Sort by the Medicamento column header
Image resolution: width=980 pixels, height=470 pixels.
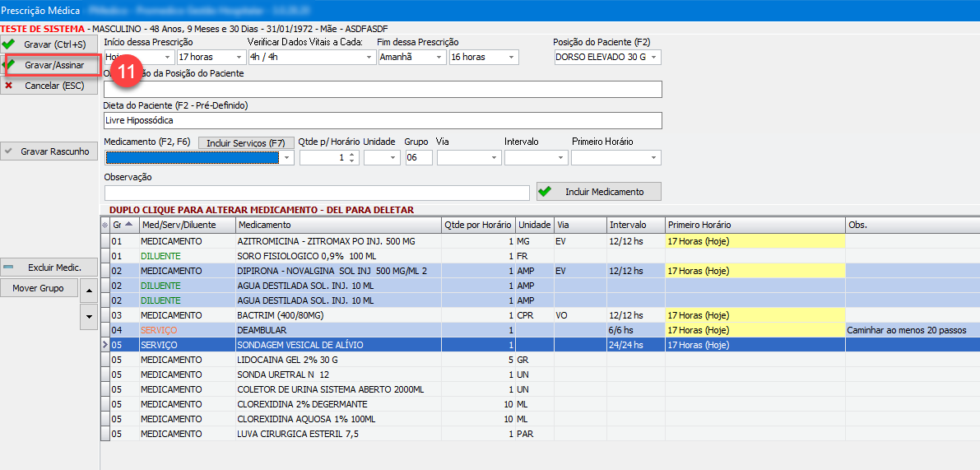click(x=337, y=225)
